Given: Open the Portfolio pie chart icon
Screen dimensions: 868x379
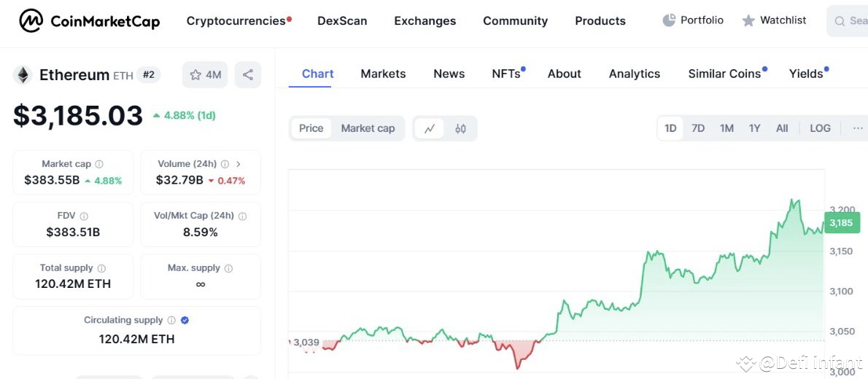Looking at the screenshot, I should point(669,20).
